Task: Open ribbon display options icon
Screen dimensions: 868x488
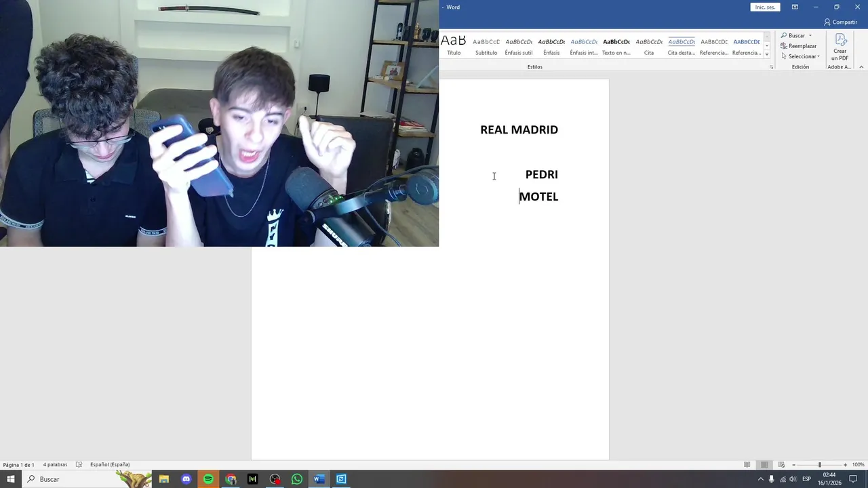Action: pos(795,7)
